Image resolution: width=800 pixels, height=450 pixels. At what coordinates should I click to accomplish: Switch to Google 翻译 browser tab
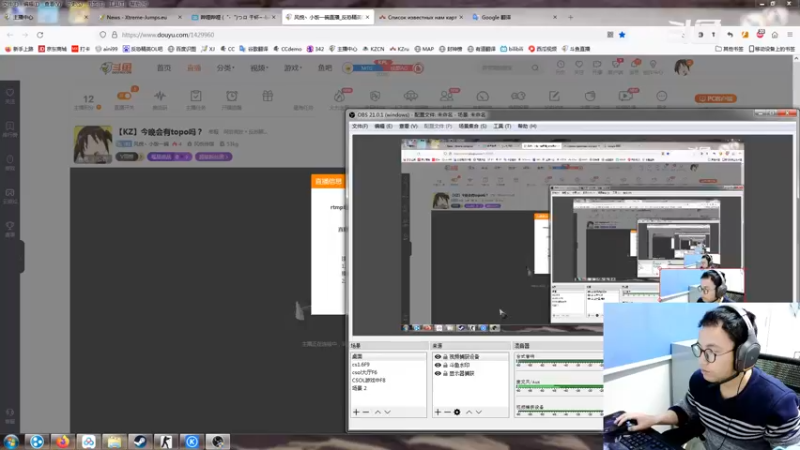(x=513, y=17)
